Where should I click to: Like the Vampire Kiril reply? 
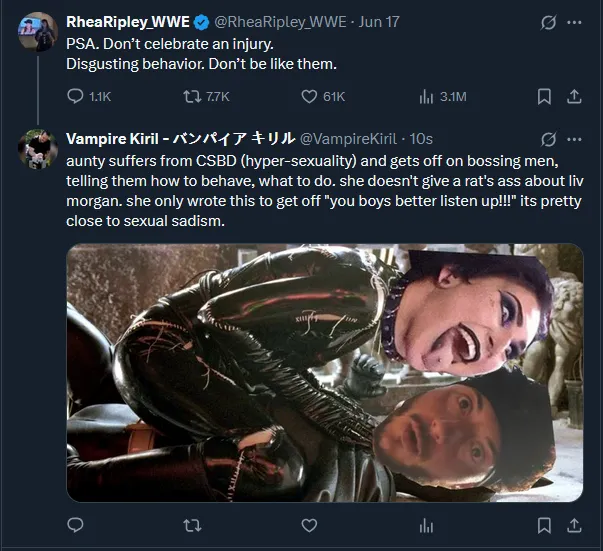(x=310, y=524)
